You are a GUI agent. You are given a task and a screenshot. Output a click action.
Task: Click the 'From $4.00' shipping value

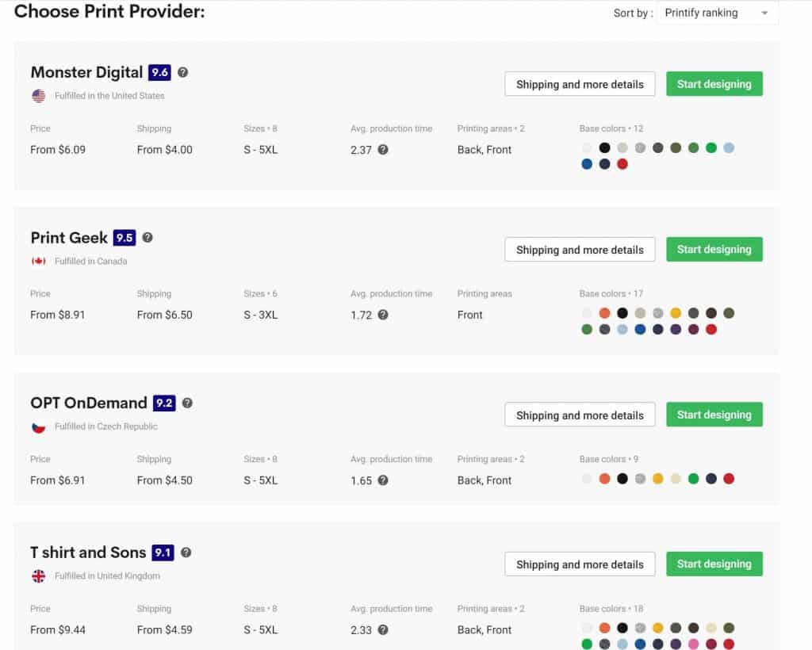click(x=165, y=150)
